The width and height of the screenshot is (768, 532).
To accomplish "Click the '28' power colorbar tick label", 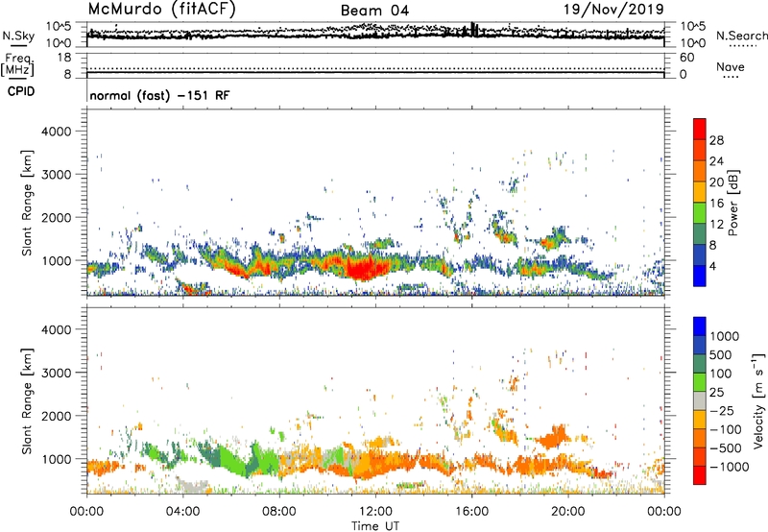I will pos(716,140).
